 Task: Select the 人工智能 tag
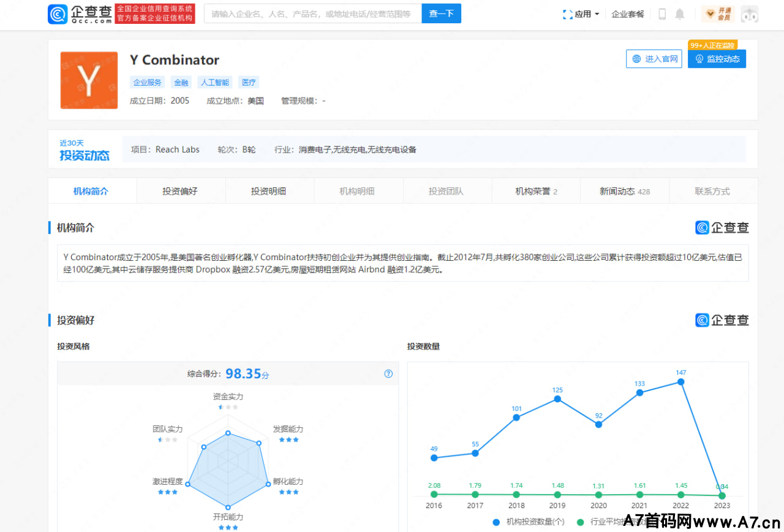214,82
